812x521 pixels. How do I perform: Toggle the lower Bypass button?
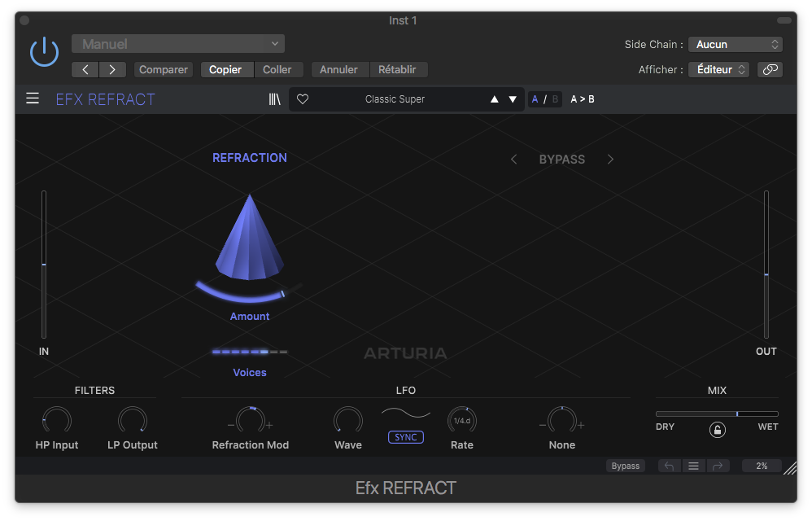coord(626,466)
